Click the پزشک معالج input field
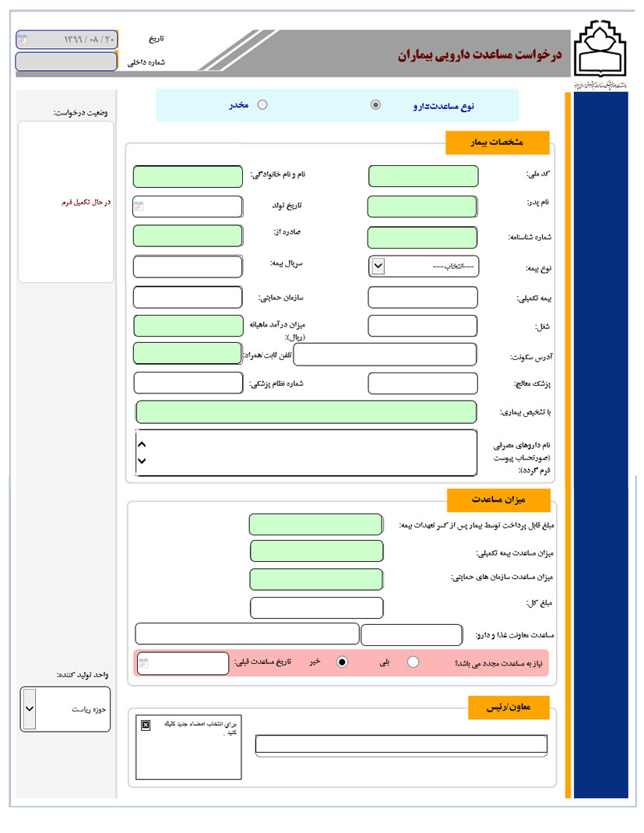The image size is (644, 833). click(423, 383)
